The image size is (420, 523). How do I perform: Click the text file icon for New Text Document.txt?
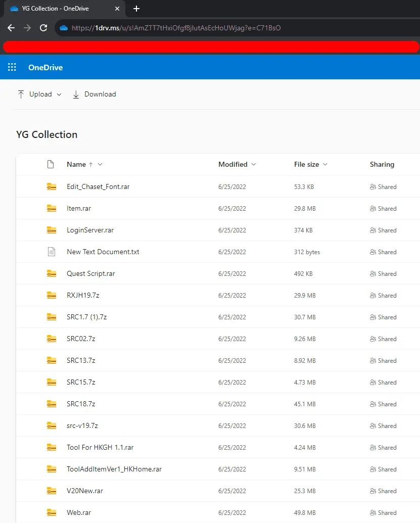tap(52, 252)
